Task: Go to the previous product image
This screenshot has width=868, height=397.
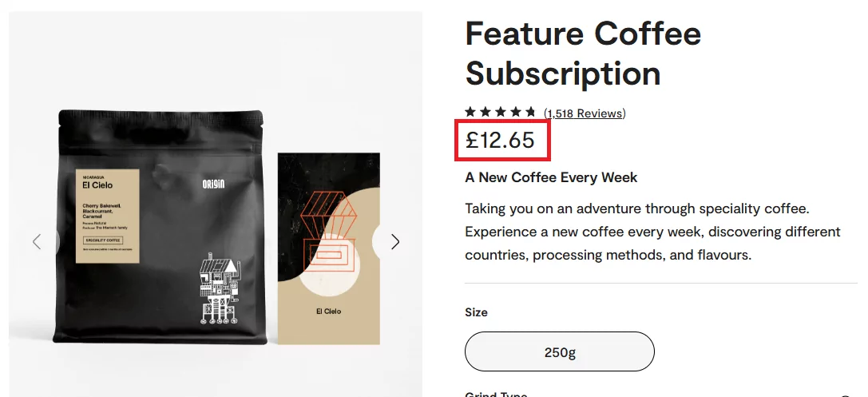Action: point(37,241)
